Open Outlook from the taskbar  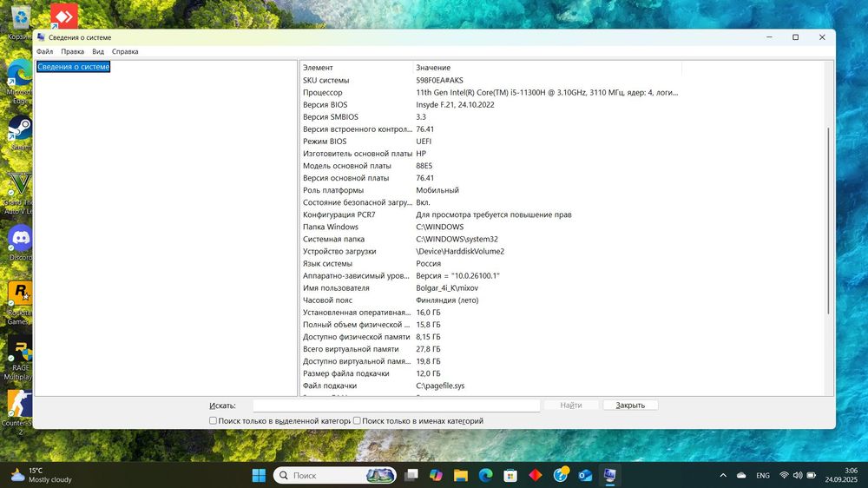pos(585,475)
